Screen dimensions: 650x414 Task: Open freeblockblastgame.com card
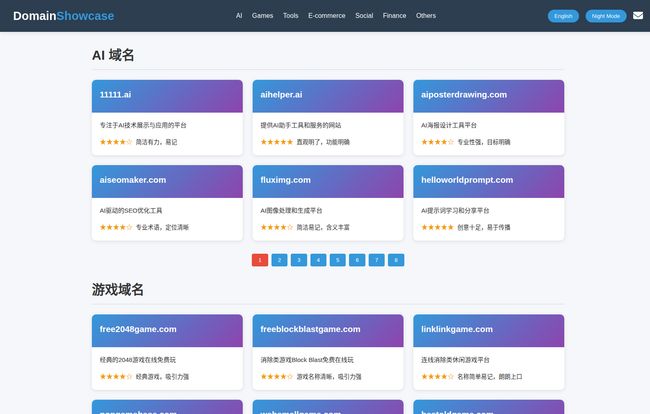pos(328,352)
